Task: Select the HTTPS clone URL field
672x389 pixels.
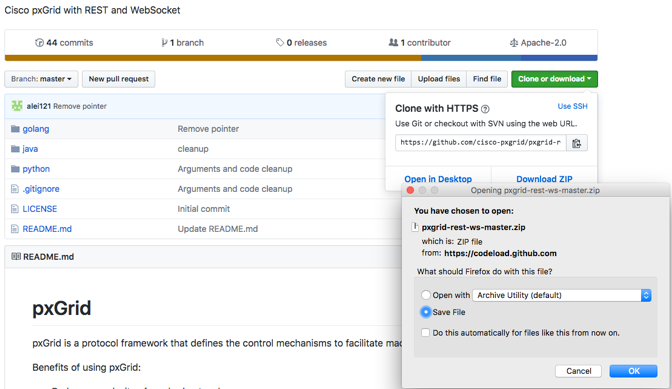Action: pos(480,142)
